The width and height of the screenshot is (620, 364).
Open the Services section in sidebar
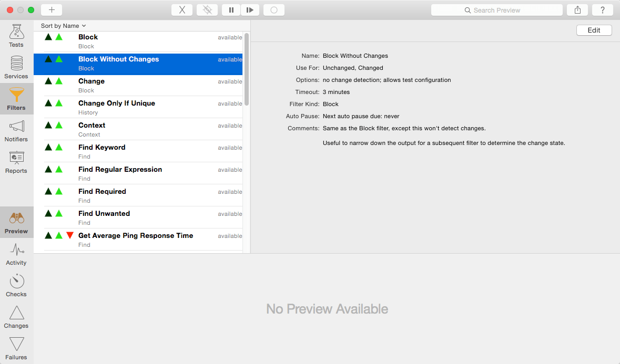16,67
